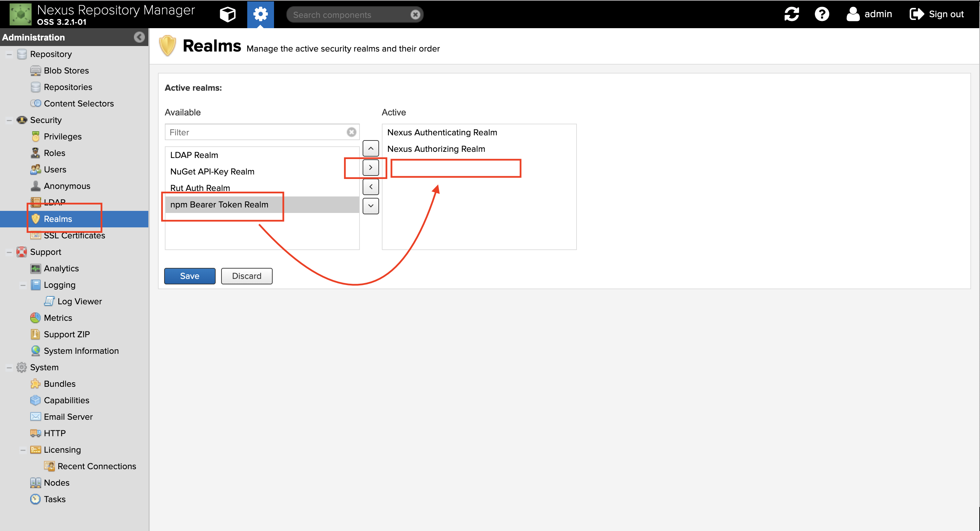Select the Metrics icon under Support
Image resolution: width=980 pixels, height=531 pixels.
[x=35, y=317]
